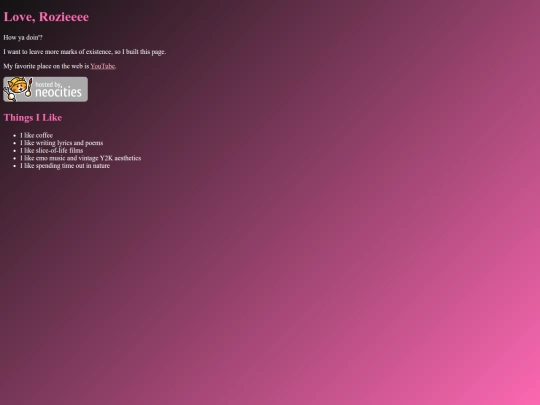Click the sentence about leaving marks of existence

pos(85,52)
